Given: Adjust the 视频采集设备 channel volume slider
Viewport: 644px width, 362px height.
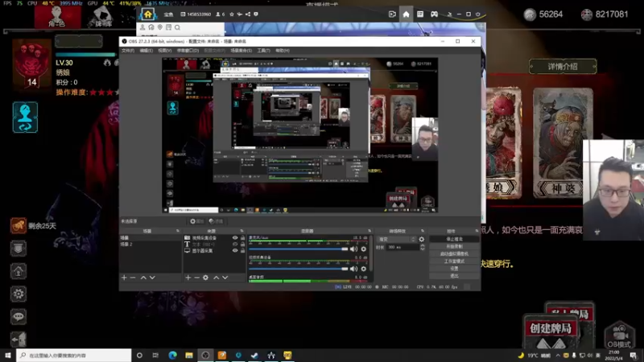Looking at the screenshot, I should coord(298,269).
